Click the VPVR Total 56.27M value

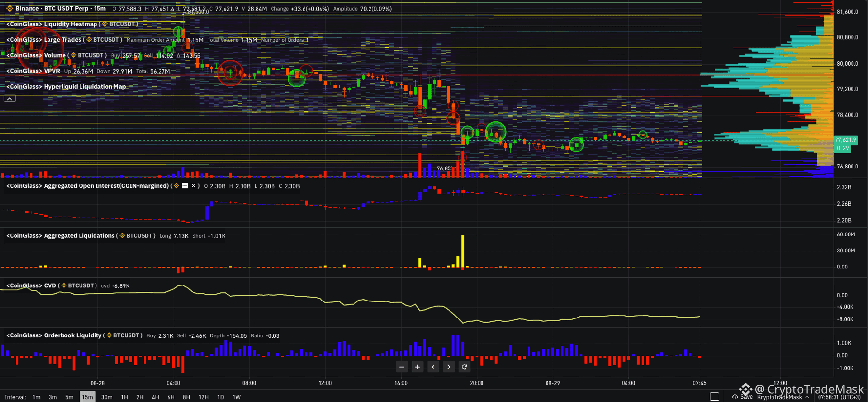coord(153,71)
